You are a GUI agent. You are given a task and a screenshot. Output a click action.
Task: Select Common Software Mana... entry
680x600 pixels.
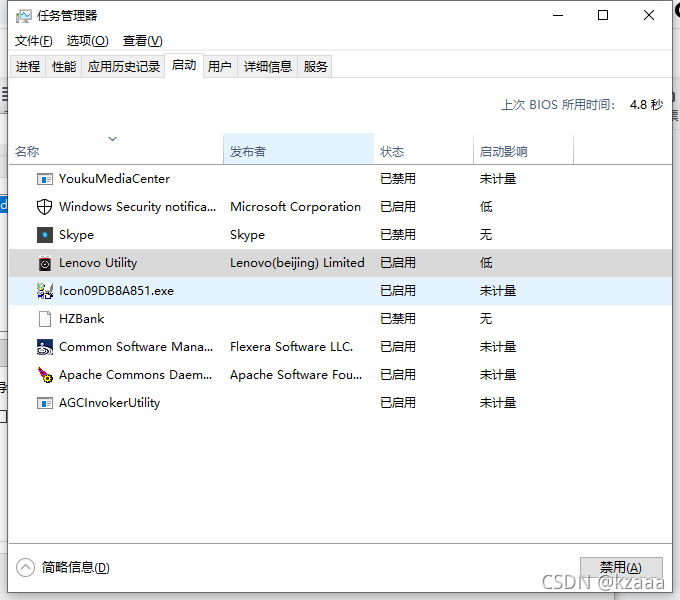click(136, 347)
